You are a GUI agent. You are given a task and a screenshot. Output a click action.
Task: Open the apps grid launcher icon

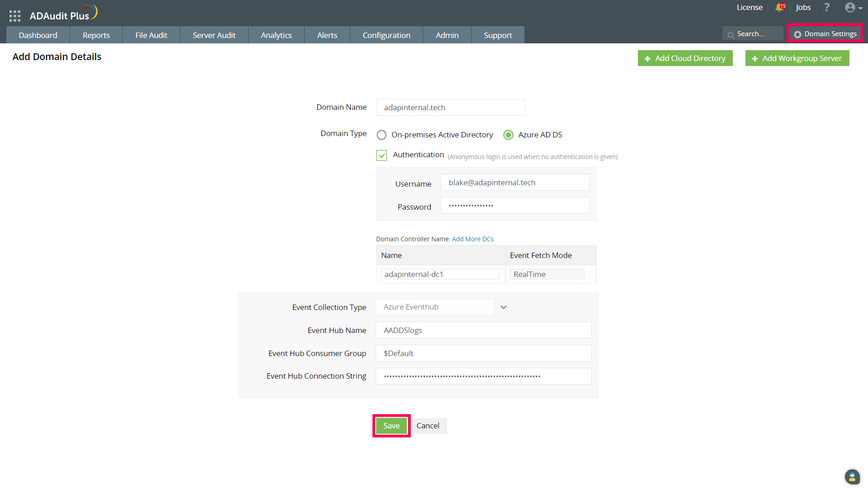coord(15,16)
